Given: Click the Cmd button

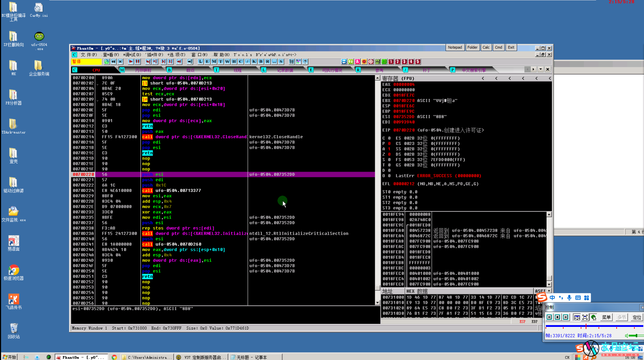Looking at the screenshot, I should [x=499, y=47].
